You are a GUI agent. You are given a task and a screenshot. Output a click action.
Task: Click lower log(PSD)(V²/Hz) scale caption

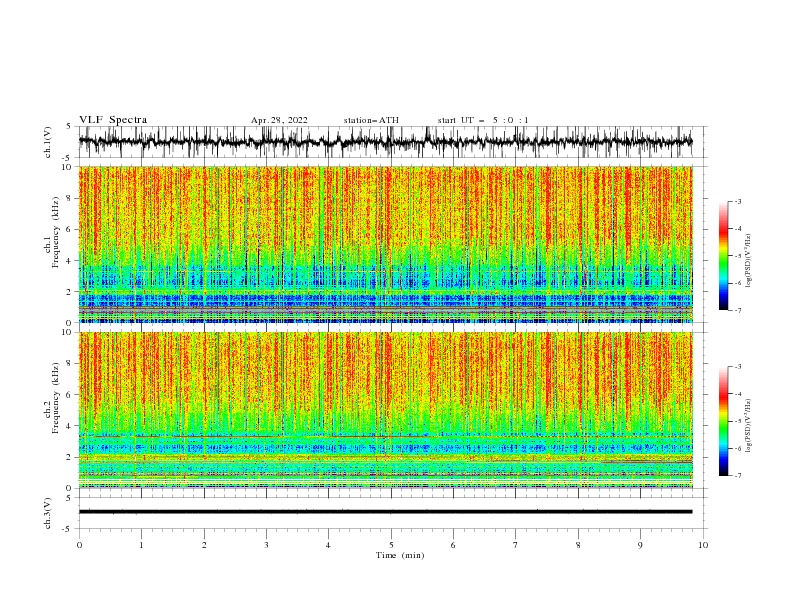point(749,426)
